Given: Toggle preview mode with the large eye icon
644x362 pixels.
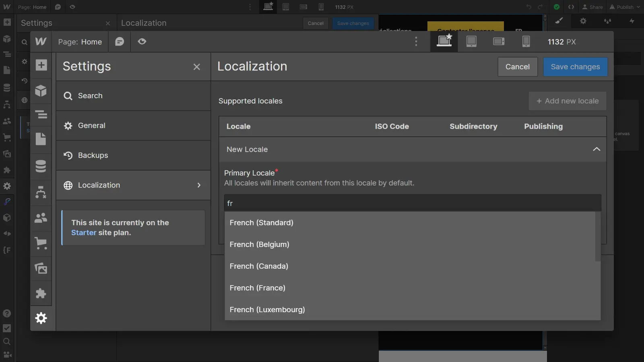Looking at the screenshot, I should pos(142,41).
